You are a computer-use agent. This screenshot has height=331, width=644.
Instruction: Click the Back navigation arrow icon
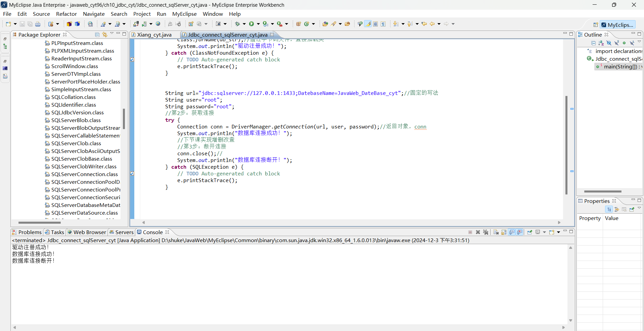coord(432,24)
